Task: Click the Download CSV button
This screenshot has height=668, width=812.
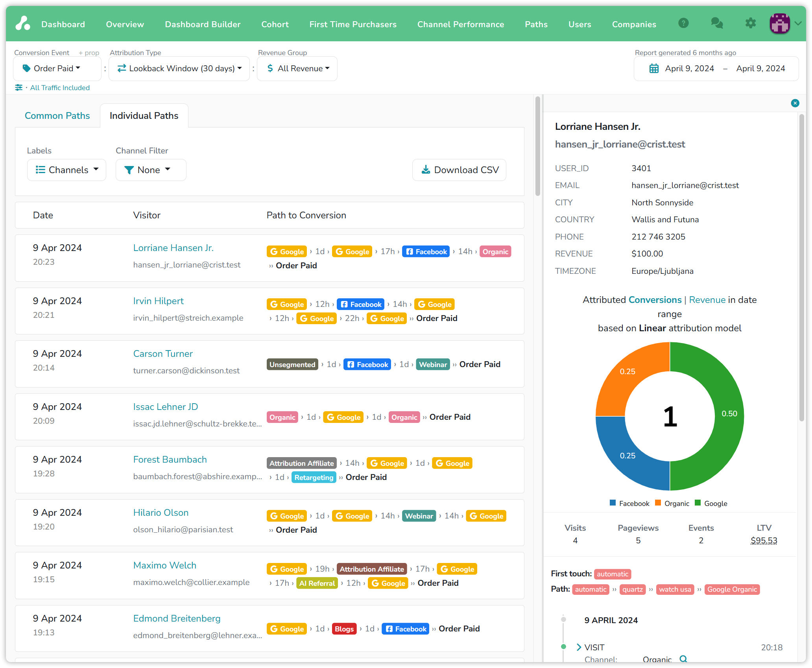Action: [460, 170]
